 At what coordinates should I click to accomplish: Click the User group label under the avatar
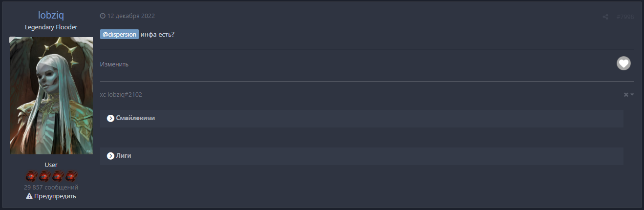(x=51, y=165)
